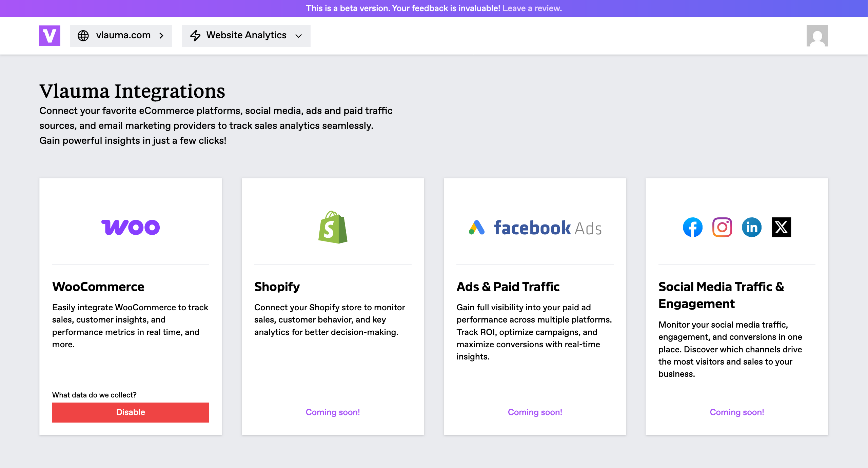Open the vlauma.com site selector

click(123, 35)
